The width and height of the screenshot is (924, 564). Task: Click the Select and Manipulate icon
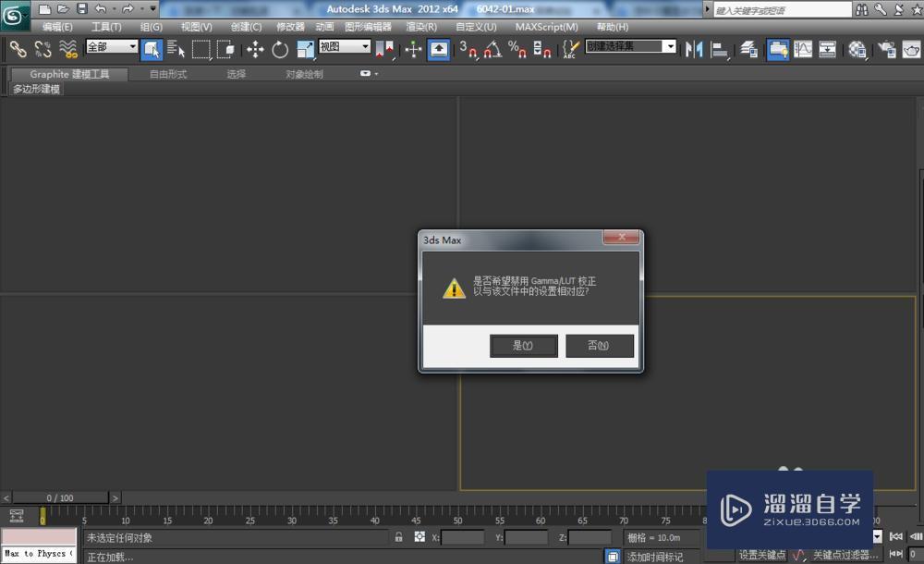click(413, 50)
